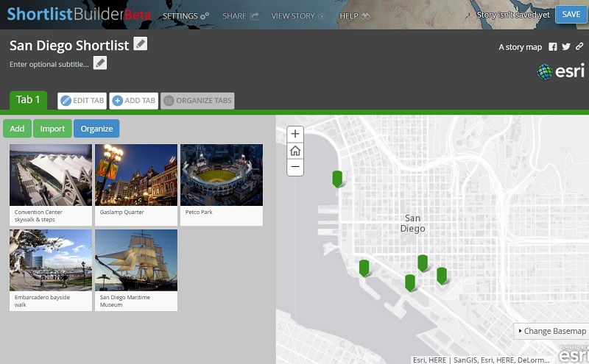The width and height of the screenshot is (589, 364).
Task: Reset map to home extent
Action: (295, 151)
